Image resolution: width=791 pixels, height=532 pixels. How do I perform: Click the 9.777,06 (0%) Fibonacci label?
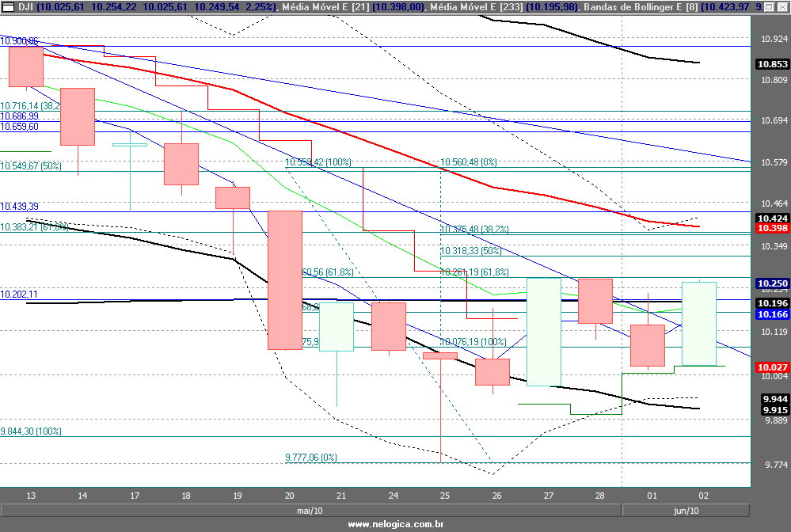pyautogui.click(x=311, y=458)
